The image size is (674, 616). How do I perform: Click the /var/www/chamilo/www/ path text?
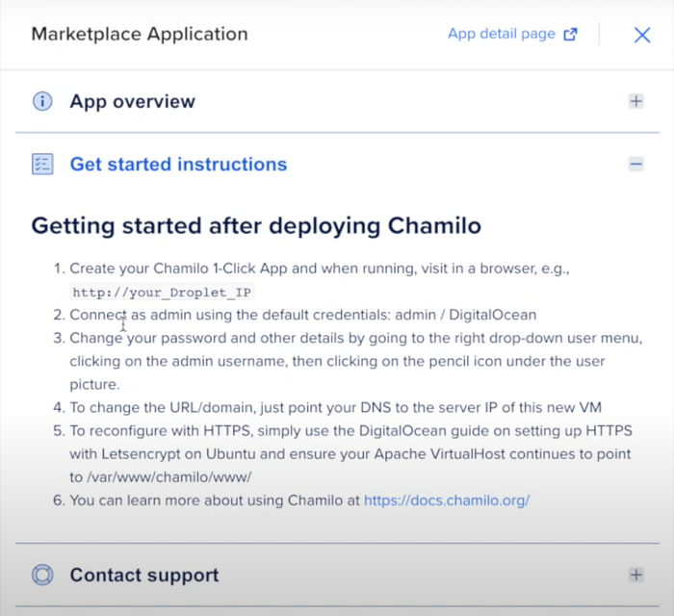pos(168,477)
